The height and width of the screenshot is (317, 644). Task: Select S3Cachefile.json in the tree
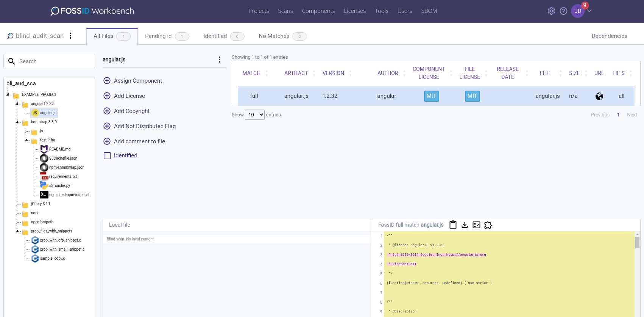[63, 158]
